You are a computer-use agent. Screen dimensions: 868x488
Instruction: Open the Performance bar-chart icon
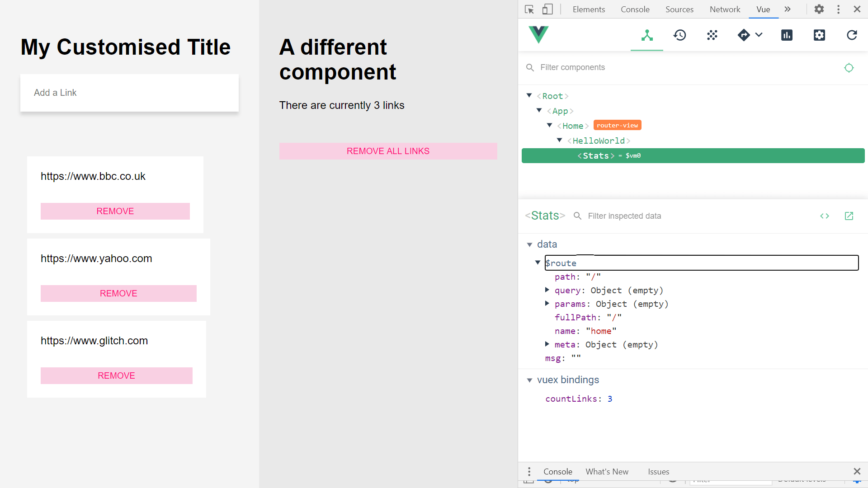tap(787, 35)
